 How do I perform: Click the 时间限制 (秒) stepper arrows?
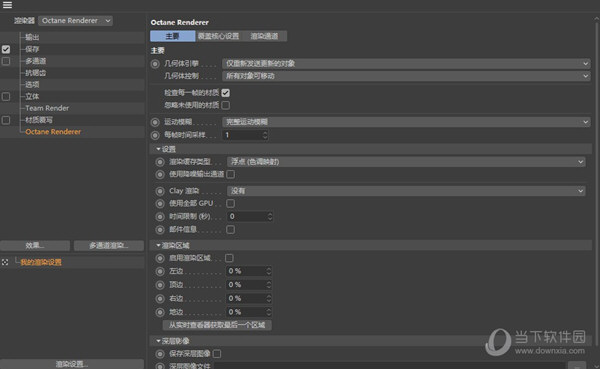(x=270, y=217)
